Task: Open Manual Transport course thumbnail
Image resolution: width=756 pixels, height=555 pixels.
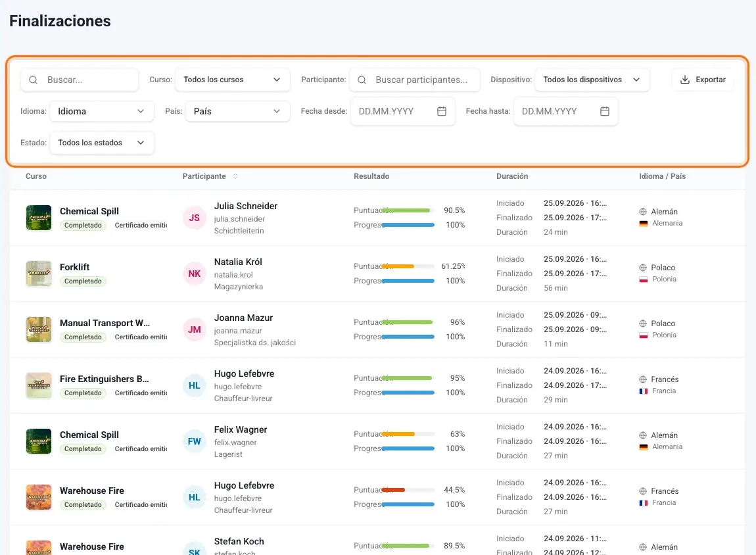Action: (x=39, y=330)
